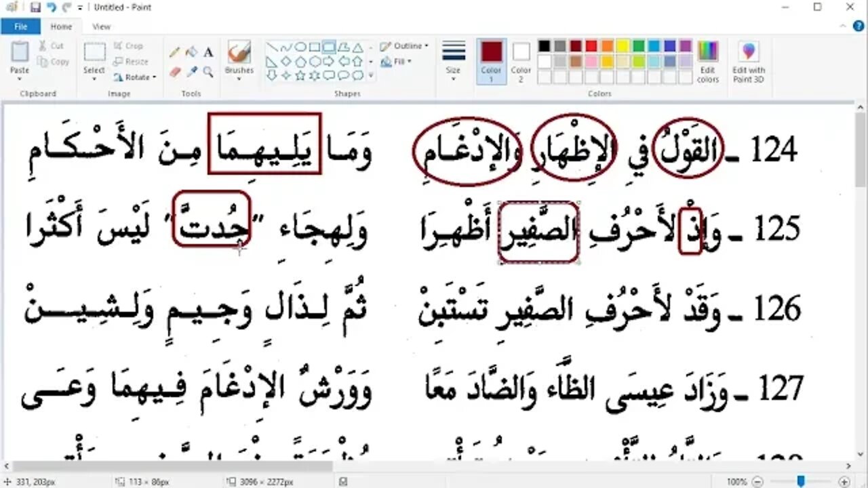Pick the yellow color swatch

point(623,46)
